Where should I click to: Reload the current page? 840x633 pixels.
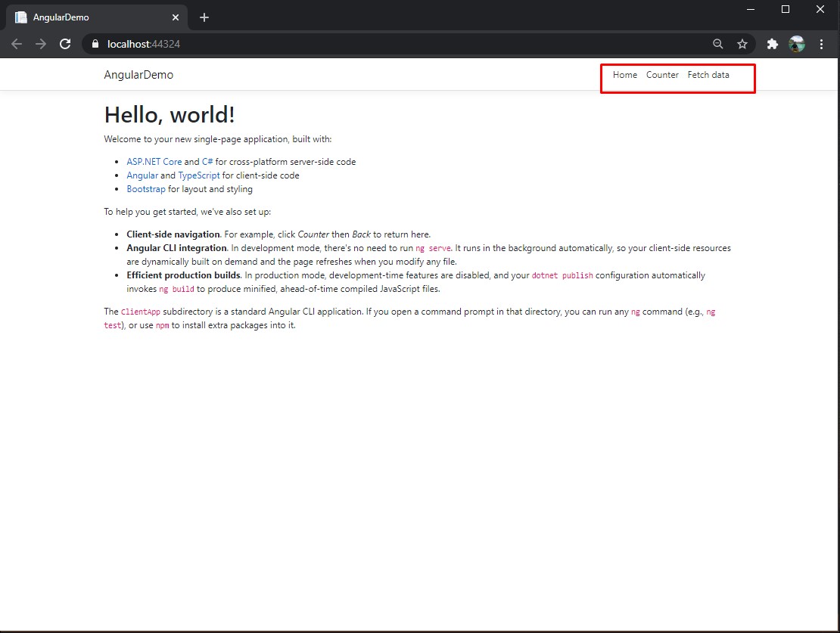65,44
